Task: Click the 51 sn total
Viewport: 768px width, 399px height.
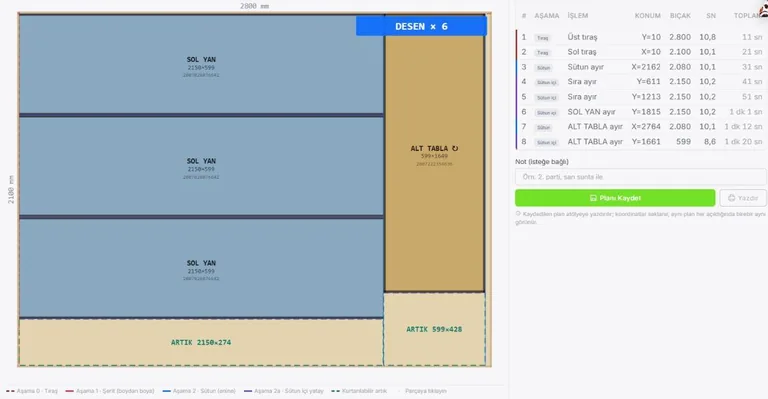Action: [x=752, y=96]
